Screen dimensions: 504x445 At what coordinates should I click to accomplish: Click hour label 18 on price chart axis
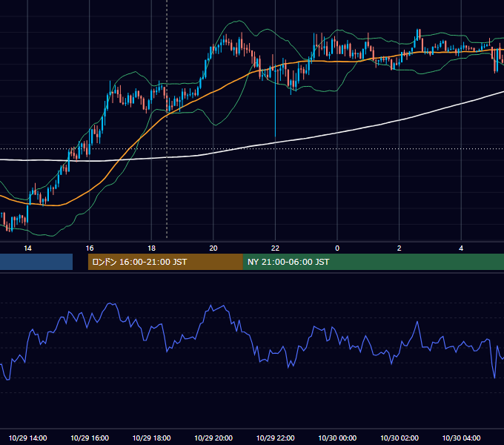coord(151,248)
